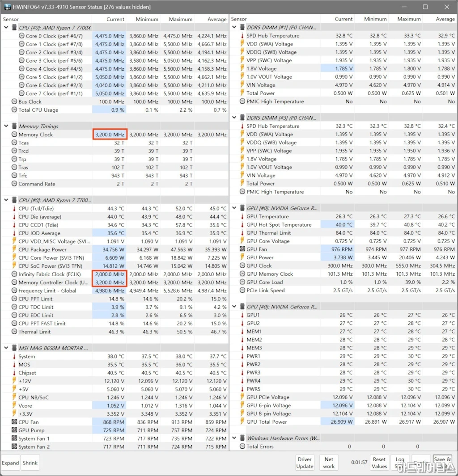
Task: Click the clock icon beside GPU Clock
Action: coord(242,265)
